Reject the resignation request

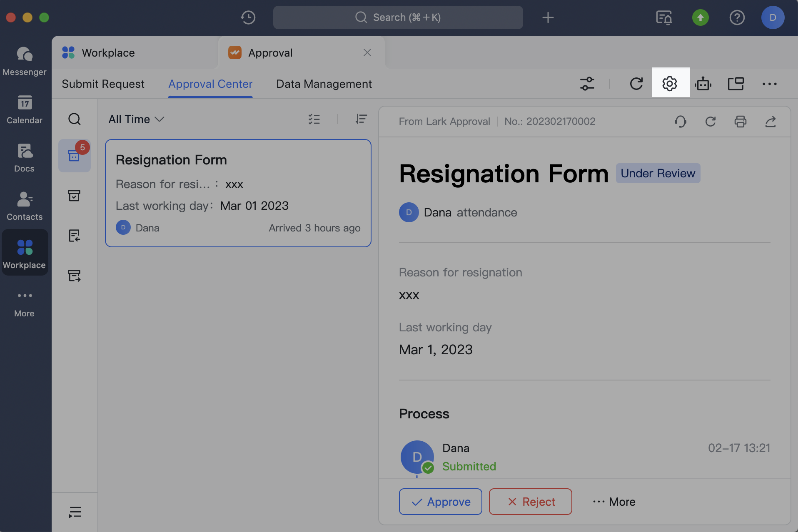pos(530,502)
